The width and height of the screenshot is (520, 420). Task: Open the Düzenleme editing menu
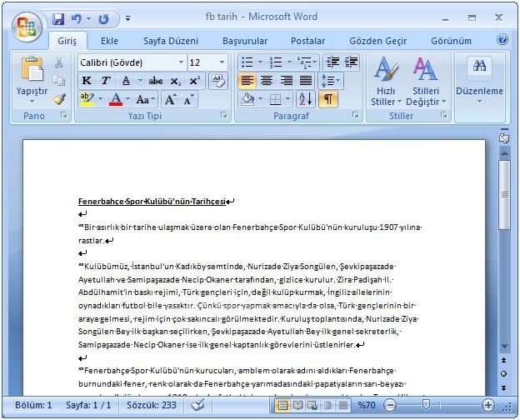tap(479, 81)
